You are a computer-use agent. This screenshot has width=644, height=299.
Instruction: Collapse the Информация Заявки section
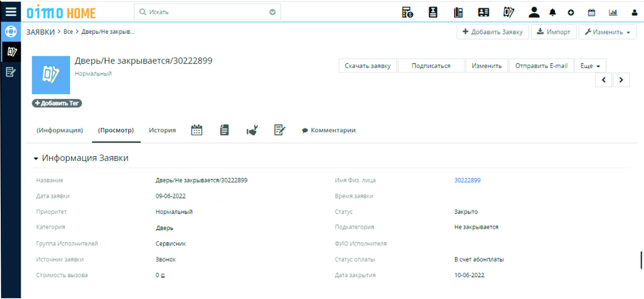pyautogui.click(x=36, y=158)
